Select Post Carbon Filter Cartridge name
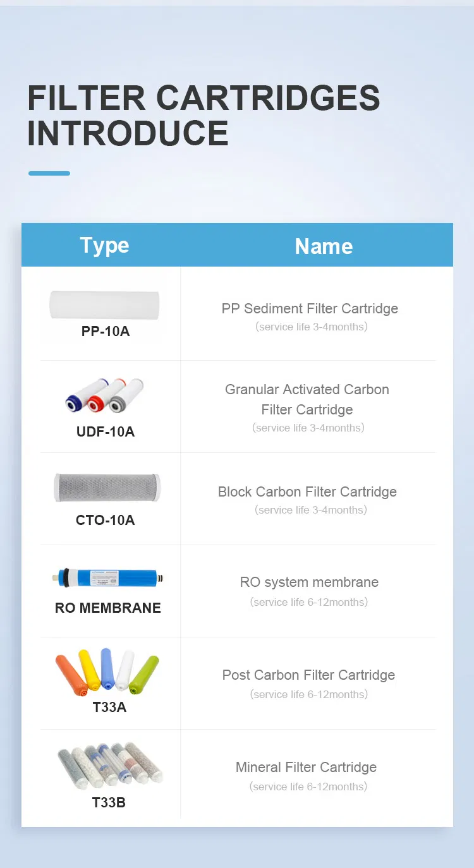This screenshot has width=474, height=868. [x=308, y=675]
